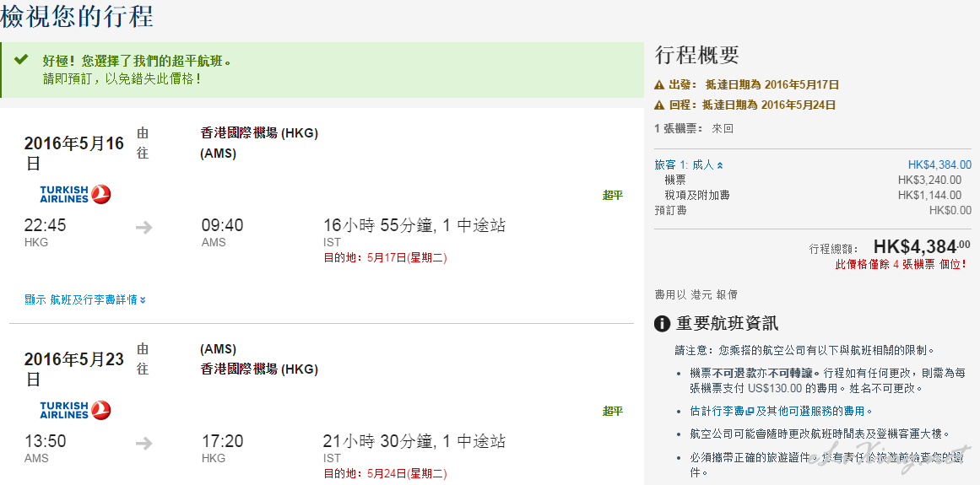Click the green checkmark icon in the banner
Viewport: 980px width, 485px height.
tap(21, 59)
